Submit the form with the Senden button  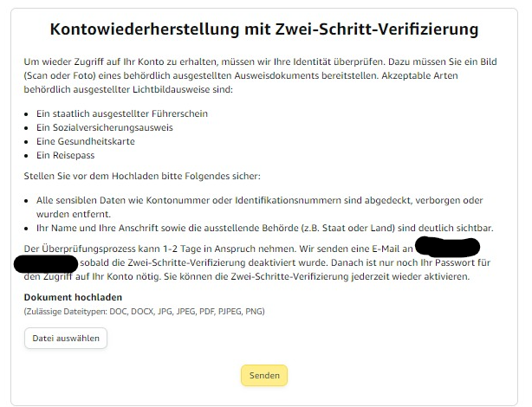coord(264,376)
